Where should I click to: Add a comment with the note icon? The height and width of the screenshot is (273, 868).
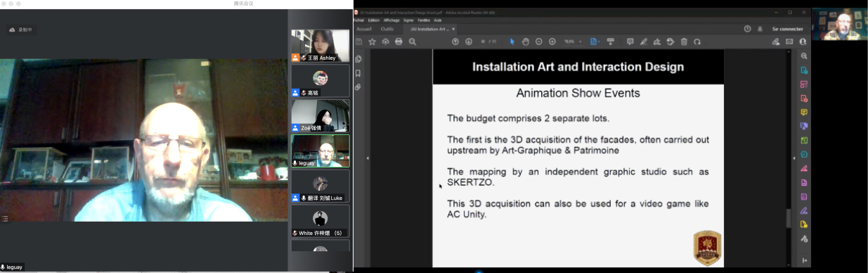630,42
